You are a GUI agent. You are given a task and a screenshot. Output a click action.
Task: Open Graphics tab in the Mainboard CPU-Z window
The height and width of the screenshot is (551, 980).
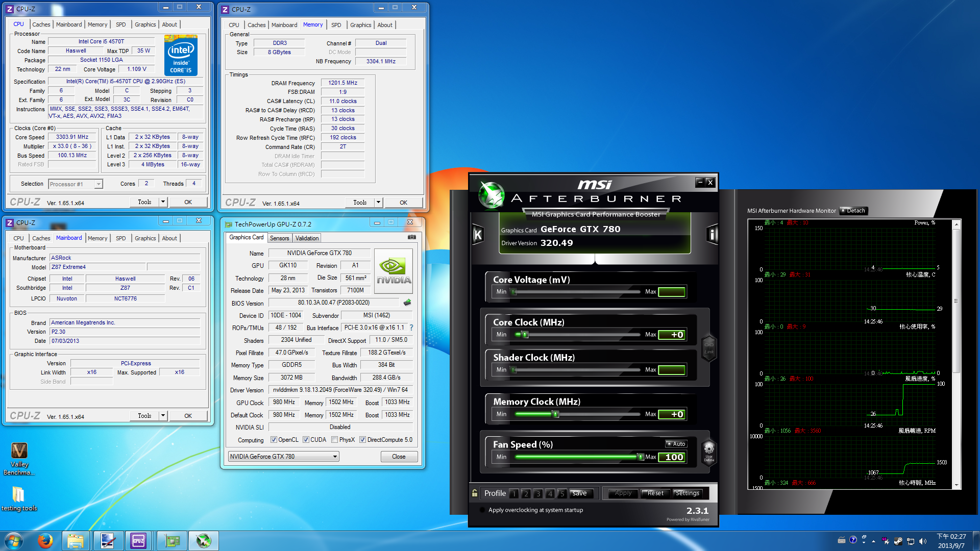pos(145,238)
